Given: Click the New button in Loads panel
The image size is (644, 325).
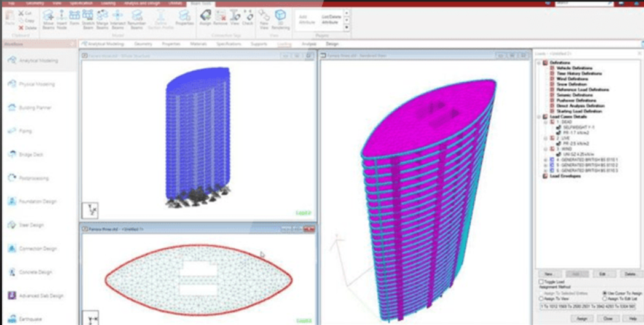Looking at the screenshot, I should pos(549,273).
